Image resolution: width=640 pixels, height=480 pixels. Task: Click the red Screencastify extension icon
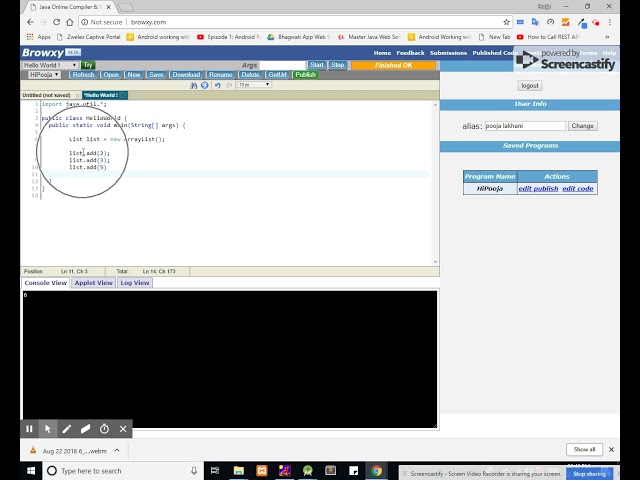pyautogui.click(x=596, y=22)
